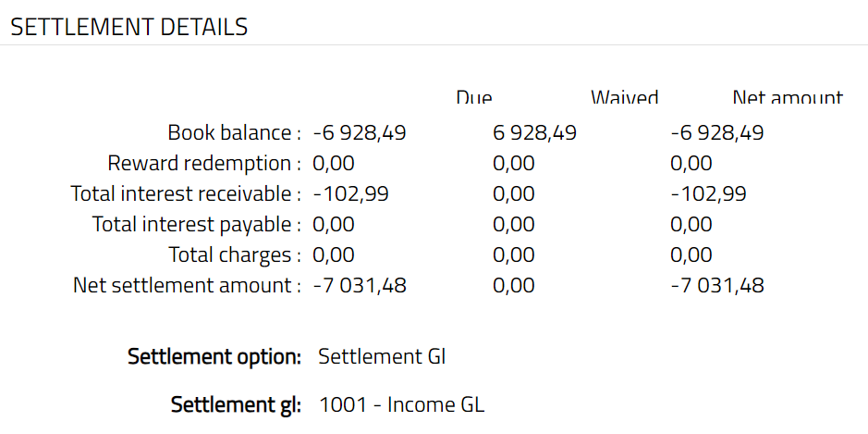Screen dimensions: 868x434
Task: Select the Reward redemption label
Action: pos(204,164)
